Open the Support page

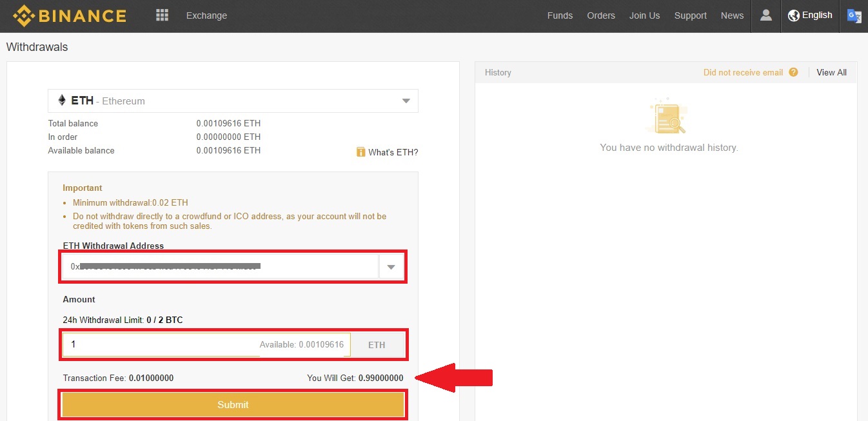click(x=691, y=15)
